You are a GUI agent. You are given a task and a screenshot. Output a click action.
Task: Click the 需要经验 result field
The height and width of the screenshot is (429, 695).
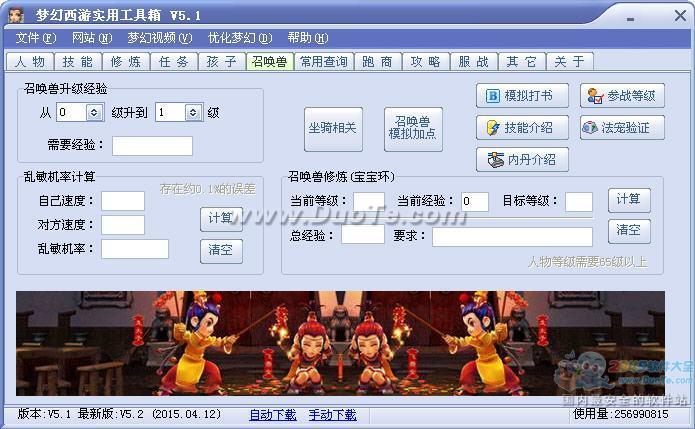point(152,146)
